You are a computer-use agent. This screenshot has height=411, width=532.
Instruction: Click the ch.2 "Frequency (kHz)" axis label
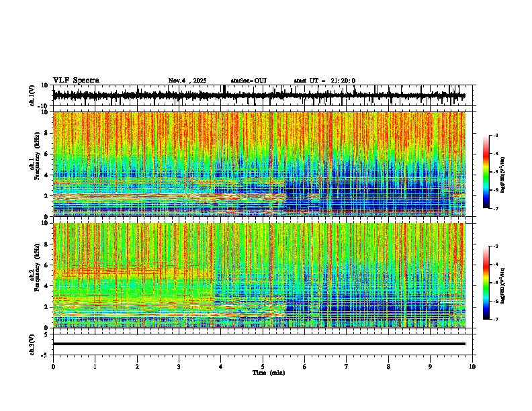pyautogui.click(x=37, y=267)
